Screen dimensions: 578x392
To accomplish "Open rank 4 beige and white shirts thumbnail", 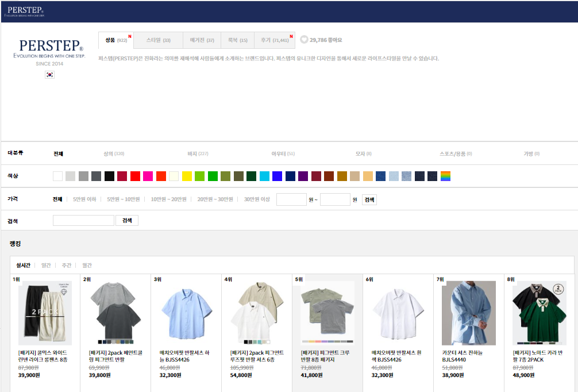I will click(257, 313).
